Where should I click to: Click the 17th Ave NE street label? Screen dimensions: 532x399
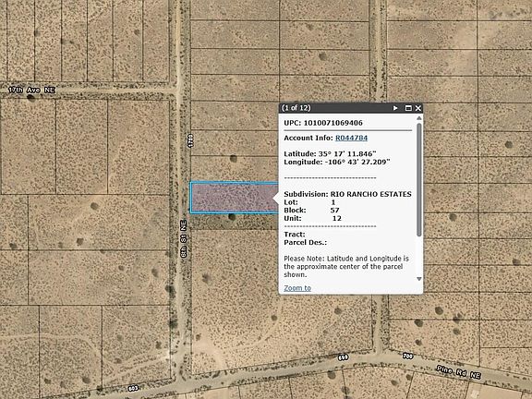tap(31, 90)
